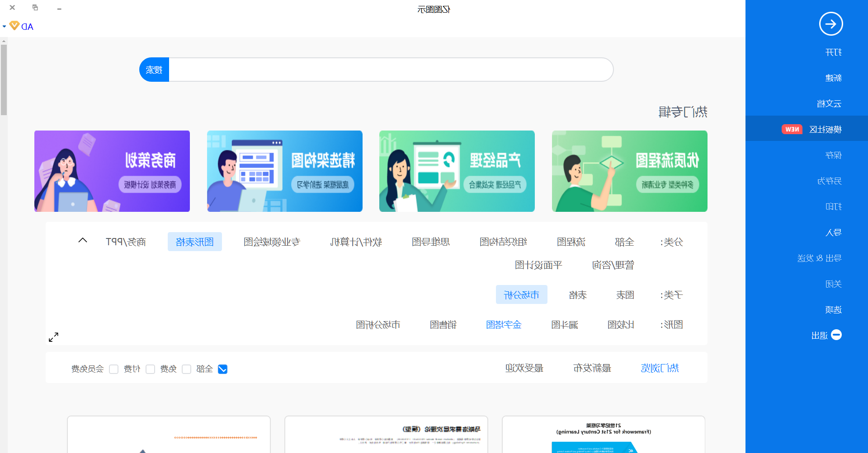Image resolution: width=868 pixels, height=453 pixels.
Task: Sort templates by 热门浏览
Action: 660,368
